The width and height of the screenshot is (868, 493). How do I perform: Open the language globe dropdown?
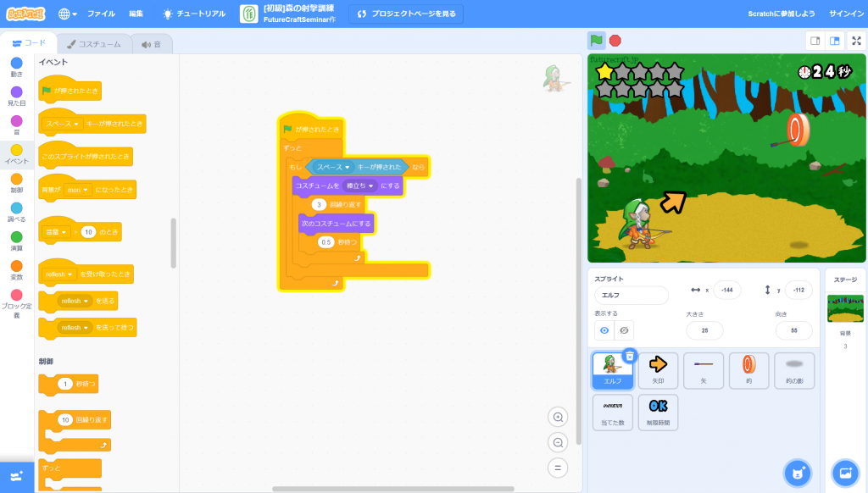click(x=68, y=14)
